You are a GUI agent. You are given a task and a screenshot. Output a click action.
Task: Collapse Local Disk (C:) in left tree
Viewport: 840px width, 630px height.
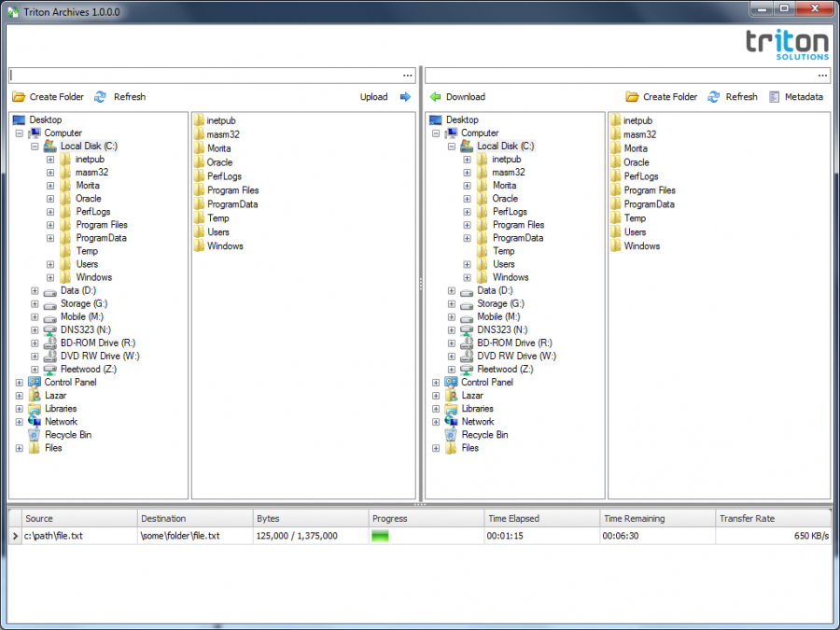35,147
